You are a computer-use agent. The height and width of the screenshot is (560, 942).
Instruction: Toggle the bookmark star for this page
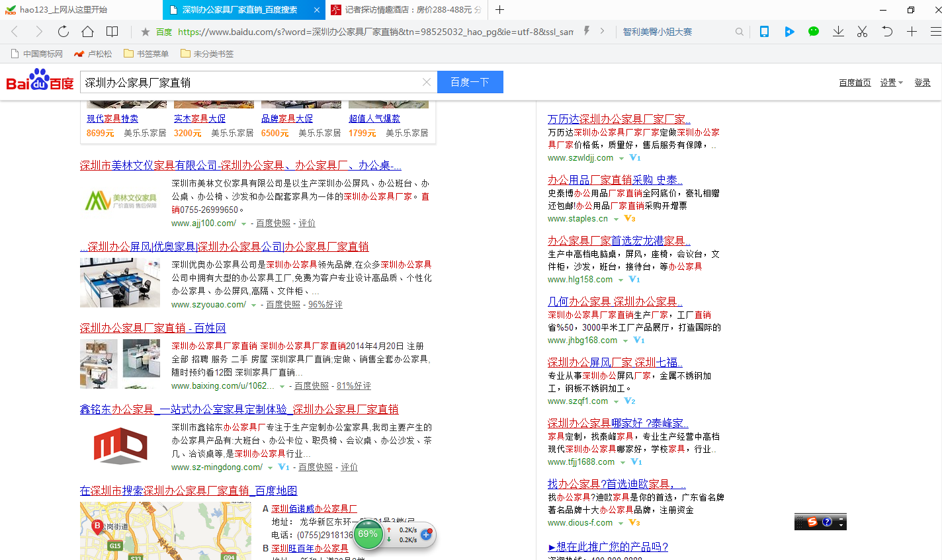tap(144, 31)
